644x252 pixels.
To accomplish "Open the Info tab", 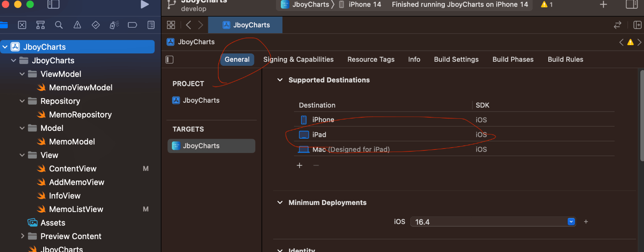I will coord(414,59).
